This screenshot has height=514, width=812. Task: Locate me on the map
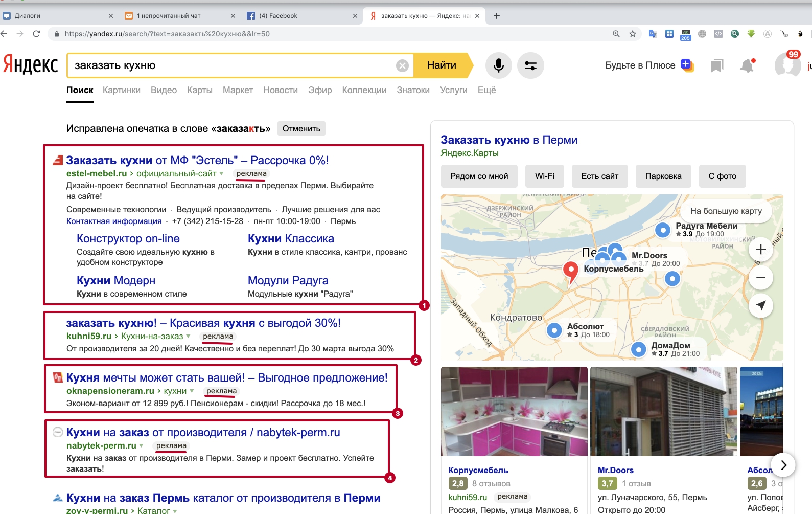[760, 306]
